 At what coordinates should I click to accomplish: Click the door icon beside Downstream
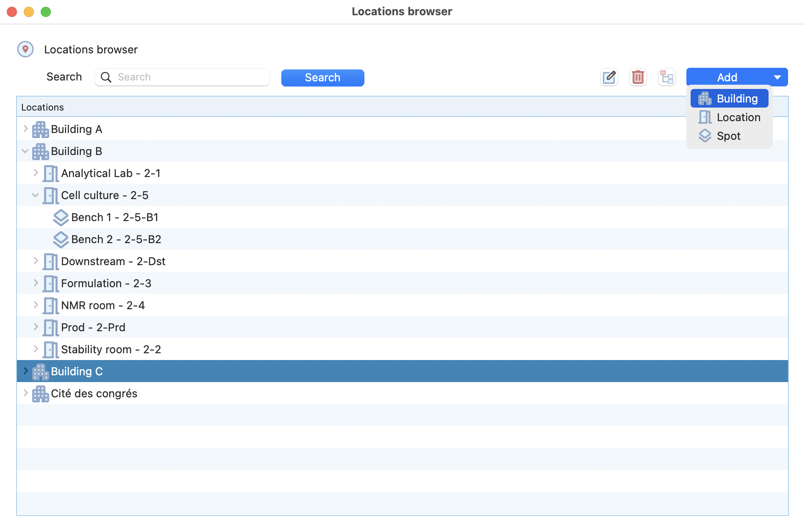[x=51, y=261]
